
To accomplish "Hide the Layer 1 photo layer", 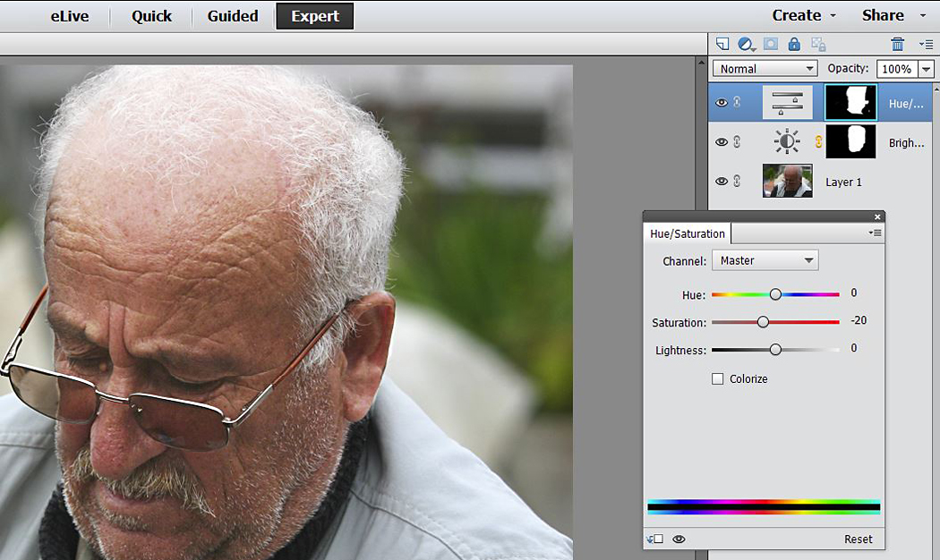I will 722,182.
